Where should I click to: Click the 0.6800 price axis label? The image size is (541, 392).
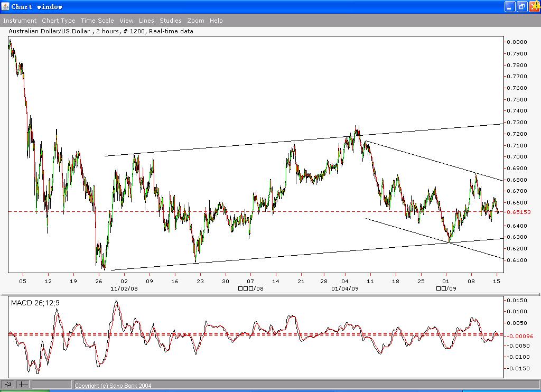(x=517, y=180)
